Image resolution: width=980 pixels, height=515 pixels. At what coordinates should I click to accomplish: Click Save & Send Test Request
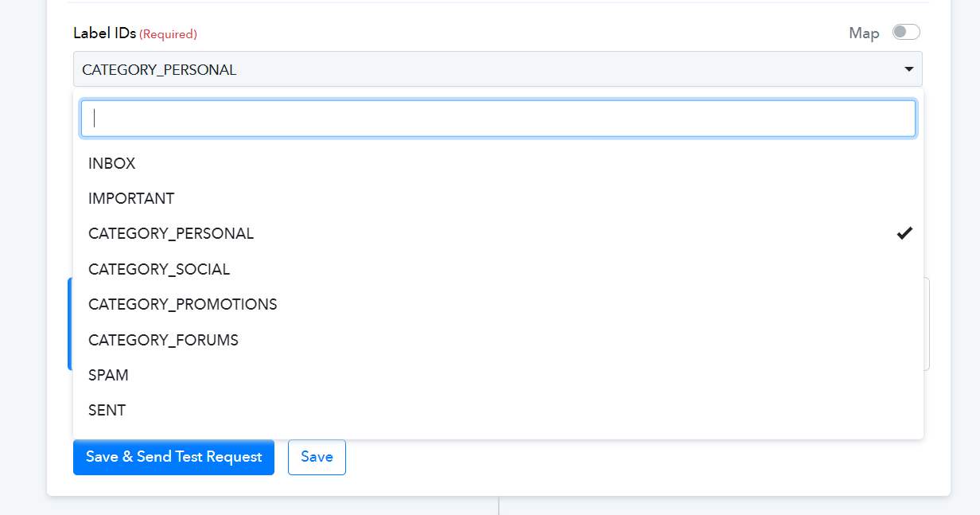click(x=173, y=457)
